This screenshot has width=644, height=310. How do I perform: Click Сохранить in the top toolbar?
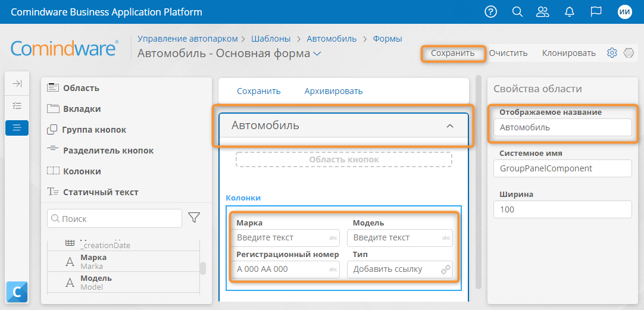pos(452,53)
